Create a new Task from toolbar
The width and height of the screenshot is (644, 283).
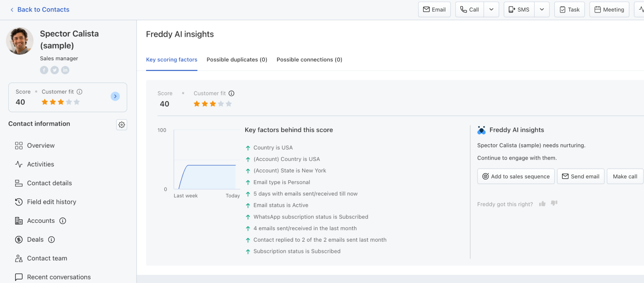[569, 9]
